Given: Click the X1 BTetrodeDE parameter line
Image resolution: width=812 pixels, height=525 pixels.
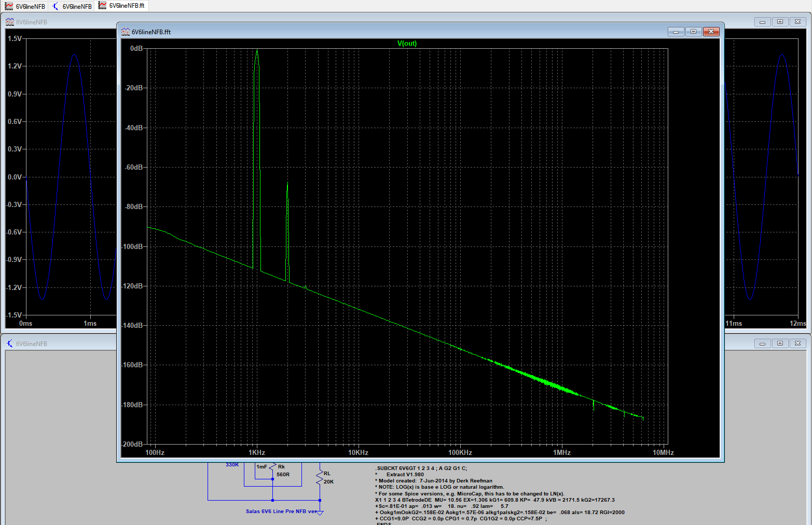Looking at the screenshot, I should point(495,500).
